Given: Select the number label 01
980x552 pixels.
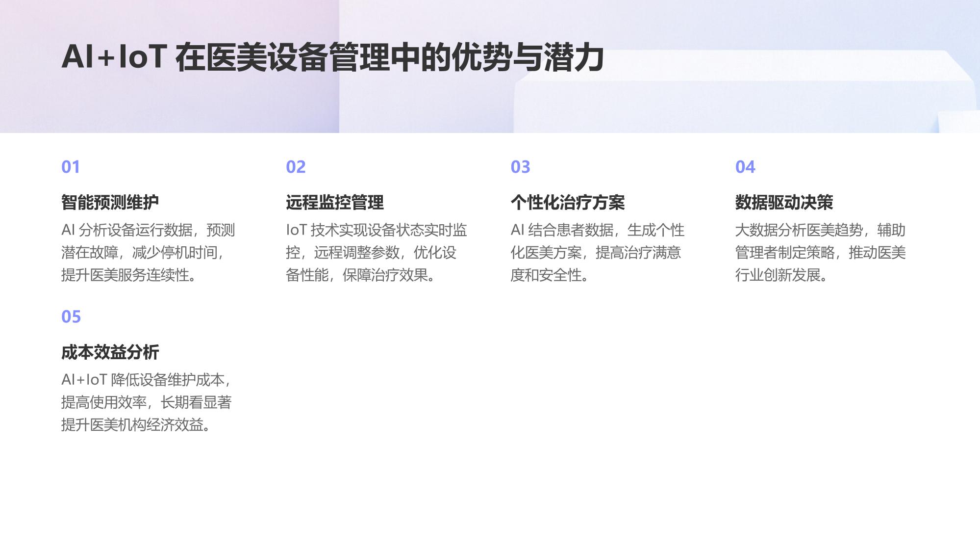Looking at the screenshot, I should click(71, 167).
